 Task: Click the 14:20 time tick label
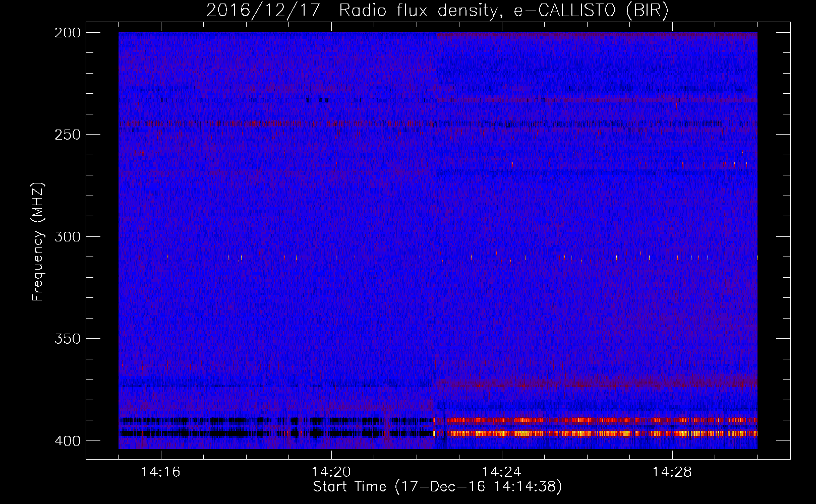click(331, 472)
